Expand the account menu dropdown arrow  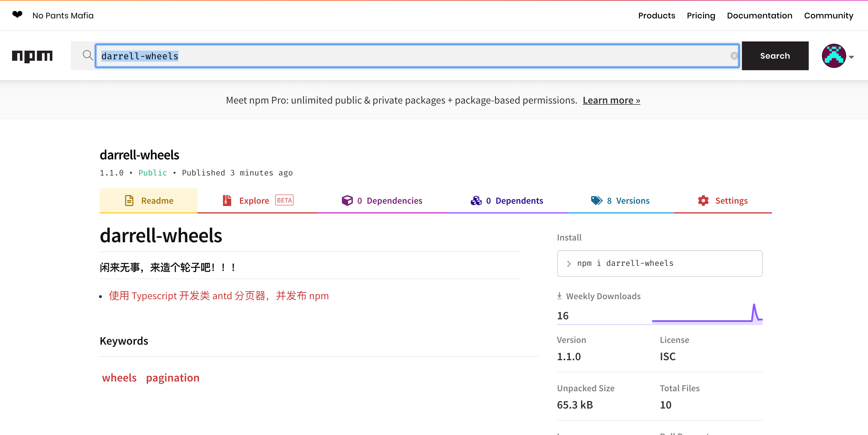(x=852, y=57)
